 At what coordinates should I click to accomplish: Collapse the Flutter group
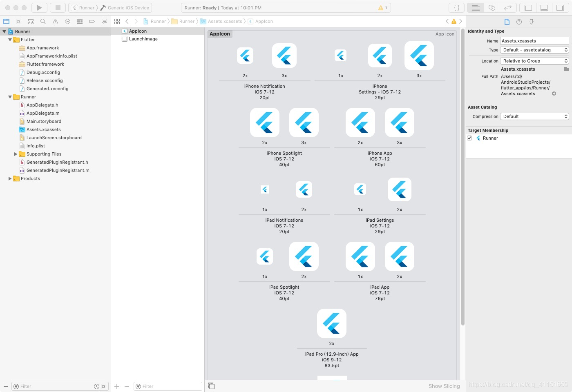point(10,40)
